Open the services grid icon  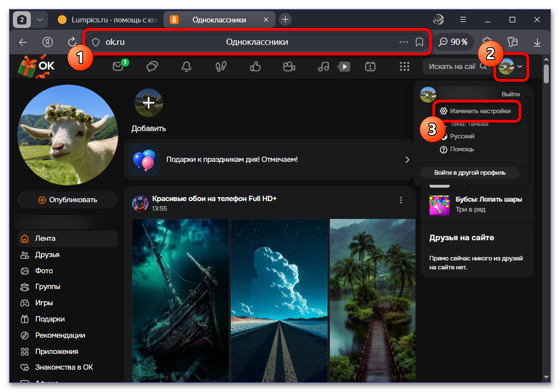click(404, 67)
